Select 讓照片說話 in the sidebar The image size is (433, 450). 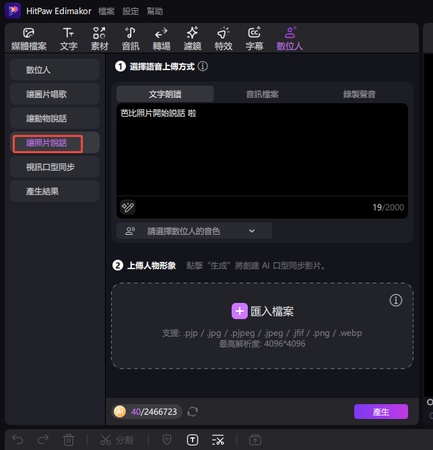point(55,143)
